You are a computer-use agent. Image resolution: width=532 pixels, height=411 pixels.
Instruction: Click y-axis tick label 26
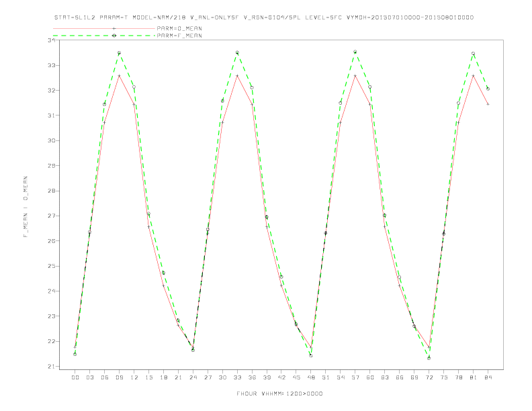click(52, 241)
